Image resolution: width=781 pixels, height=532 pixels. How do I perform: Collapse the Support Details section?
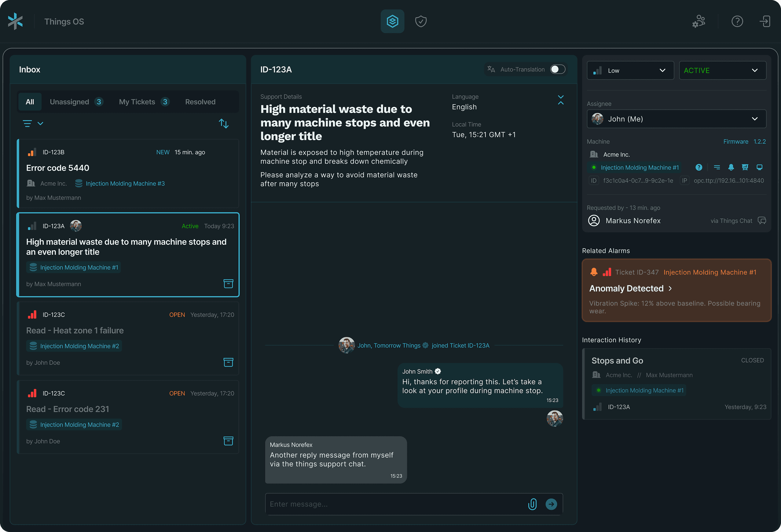(x=561, y=100)
